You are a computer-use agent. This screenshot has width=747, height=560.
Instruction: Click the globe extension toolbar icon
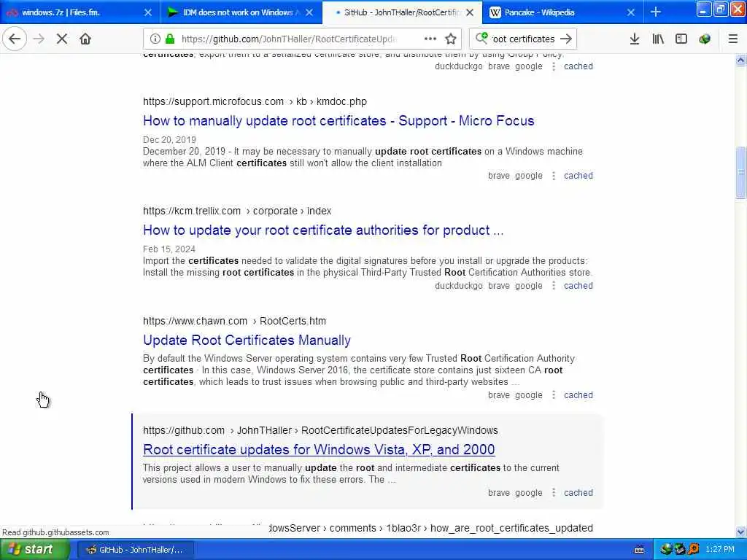[705, 39]
